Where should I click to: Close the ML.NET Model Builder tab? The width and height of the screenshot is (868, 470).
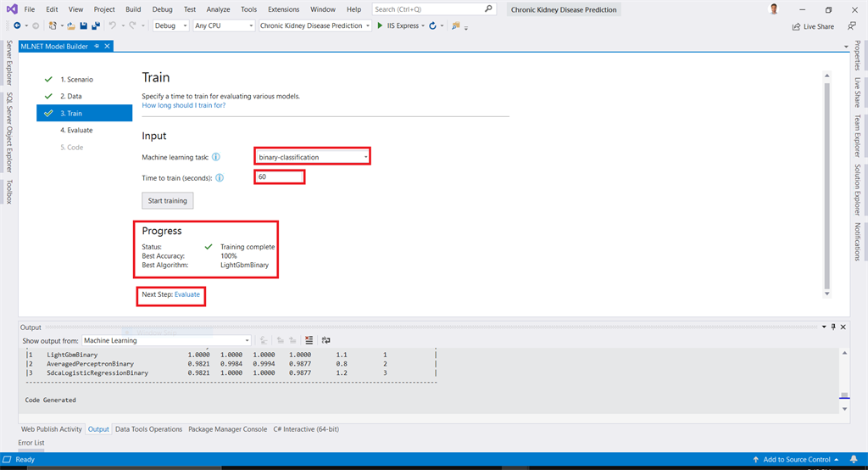[107, 46]
